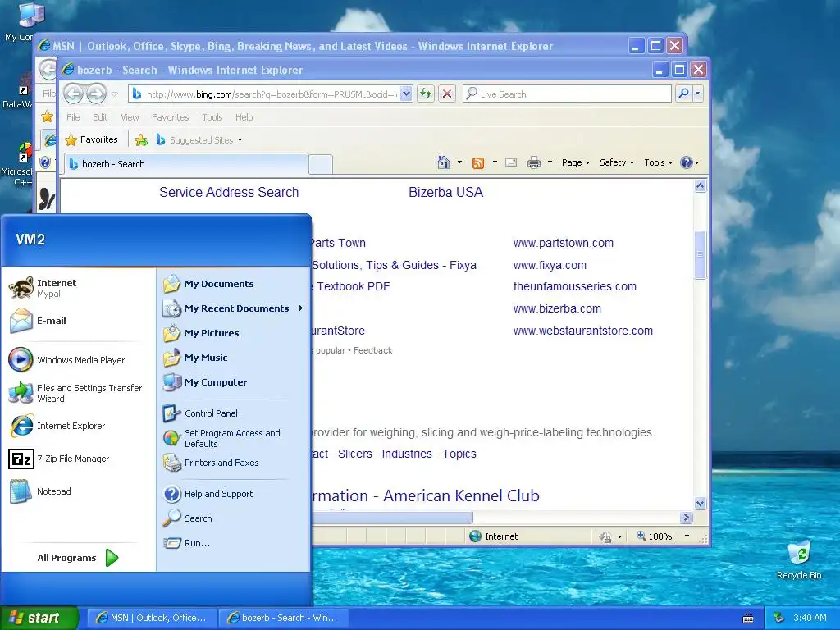
Task: Open the Edit menu
Action: pyautogui.click(x=100, y=117)
